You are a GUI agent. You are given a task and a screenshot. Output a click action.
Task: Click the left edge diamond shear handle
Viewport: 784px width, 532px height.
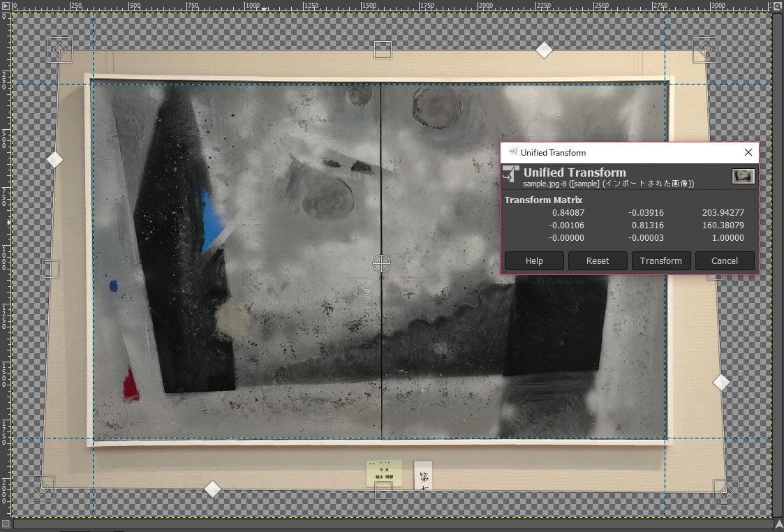pyautogui.click(x=54, y=159)
